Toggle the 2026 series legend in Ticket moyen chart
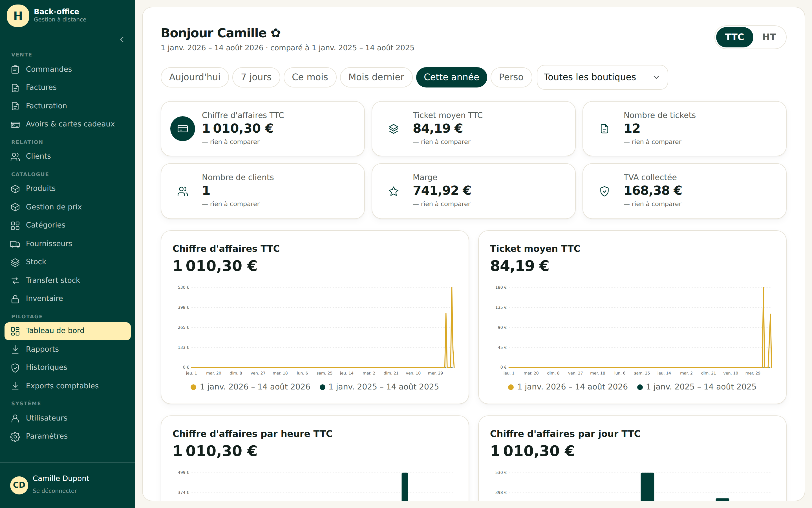 pyautogui.click(x=568, y=387)
